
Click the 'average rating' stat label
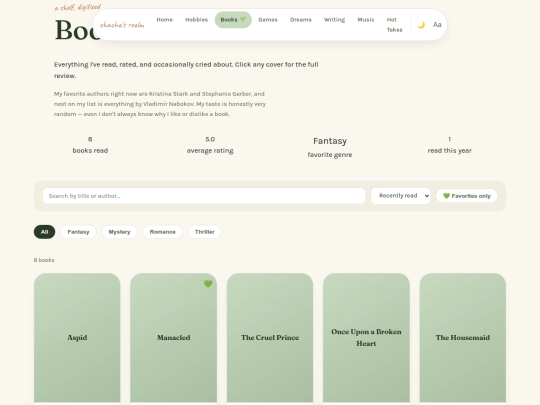(x=210, y=150)
